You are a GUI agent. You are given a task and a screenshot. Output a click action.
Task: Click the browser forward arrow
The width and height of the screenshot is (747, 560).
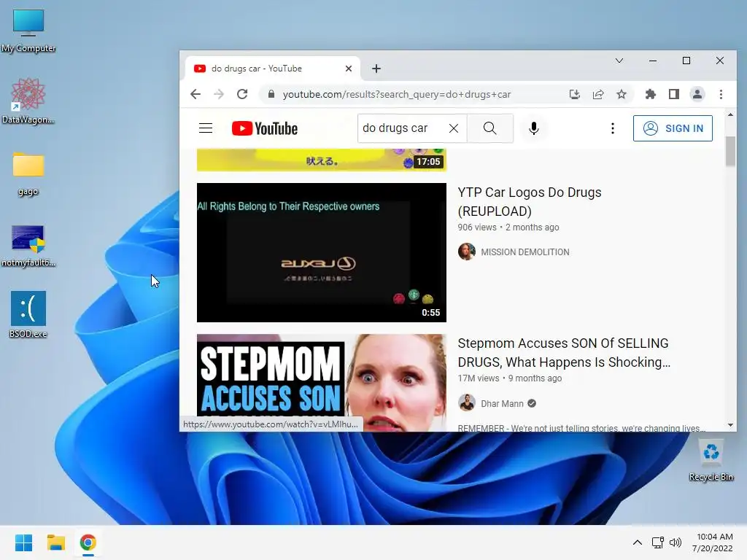click(x=219, y=94)
